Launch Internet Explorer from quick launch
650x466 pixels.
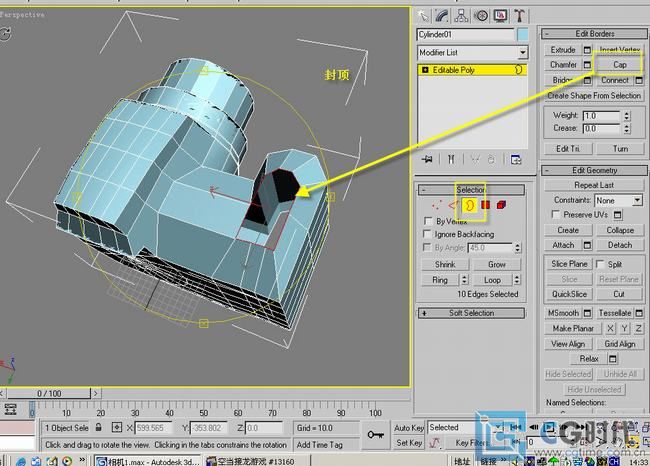21,461
